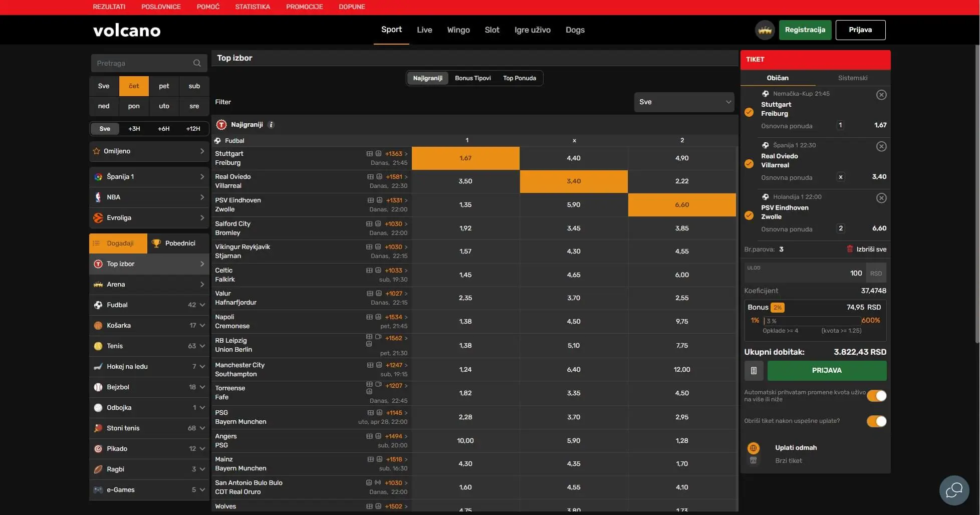Open statistics icon for Stuttgart Freiburg row
This screenshot has width=980, height=515.
pyautogui.click(x=379, y=154)
